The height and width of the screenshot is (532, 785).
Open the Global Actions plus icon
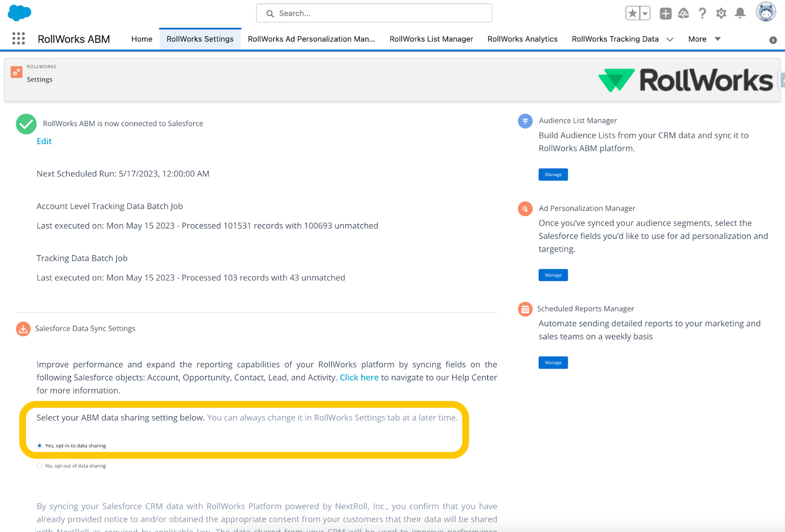tap(665, 13)
